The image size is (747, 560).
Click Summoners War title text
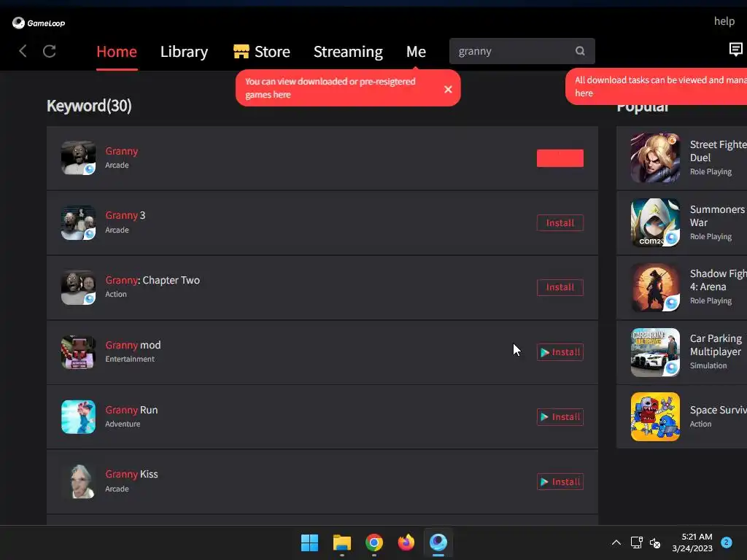(x=718, y=216)
